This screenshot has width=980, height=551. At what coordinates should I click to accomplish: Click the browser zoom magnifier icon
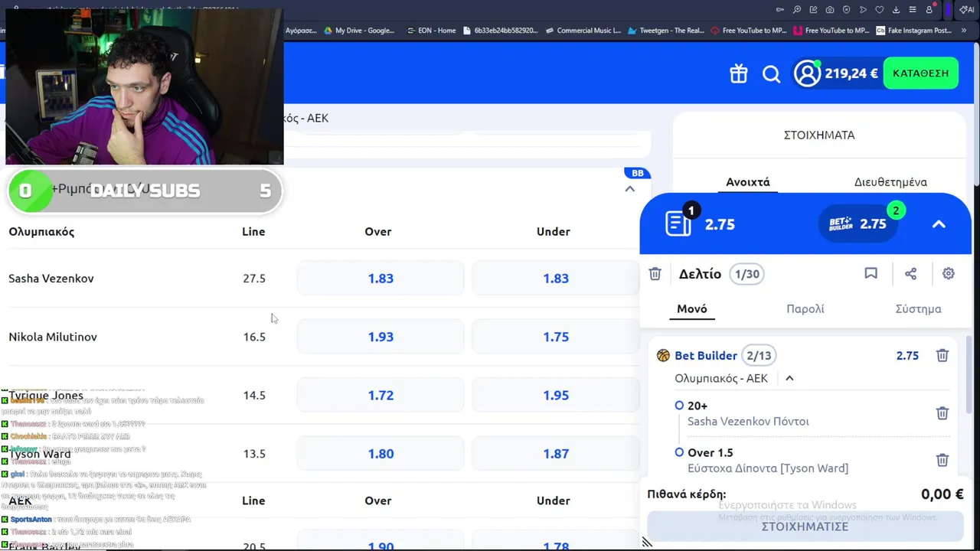pyautogui.click(x=796, y=10)
